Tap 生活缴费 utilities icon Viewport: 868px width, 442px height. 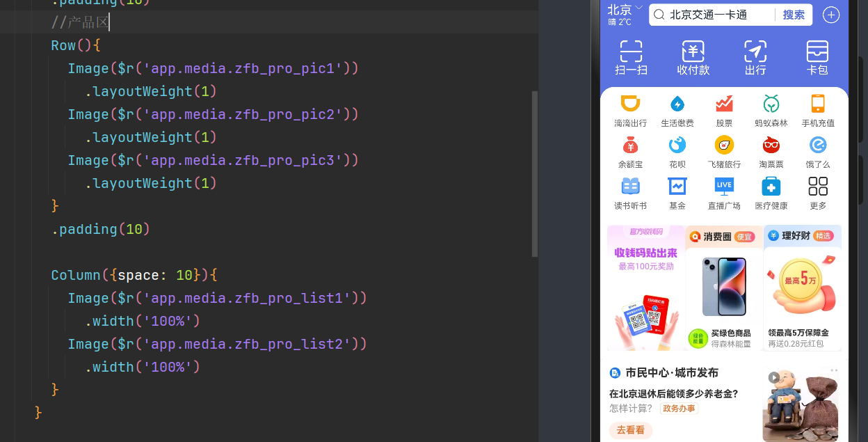677,104
